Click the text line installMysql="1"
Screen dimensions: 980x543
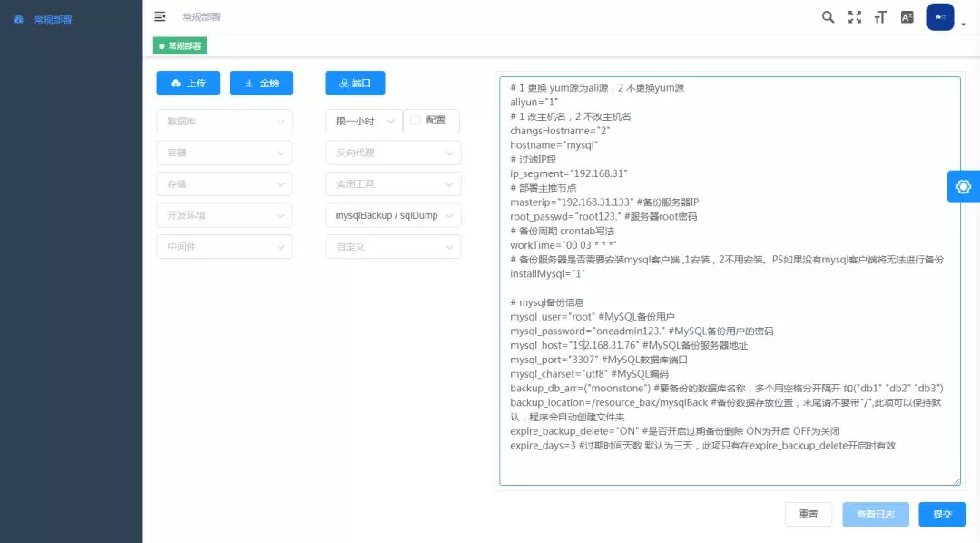click(547, 274)
